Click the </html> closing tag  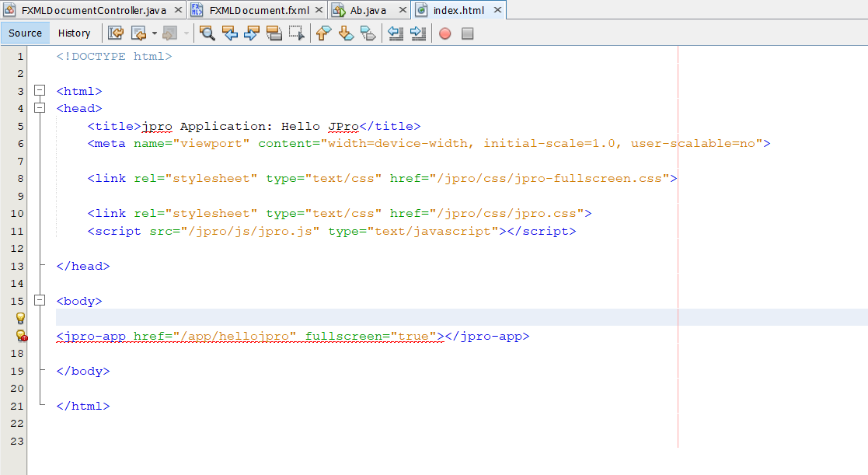83,406
